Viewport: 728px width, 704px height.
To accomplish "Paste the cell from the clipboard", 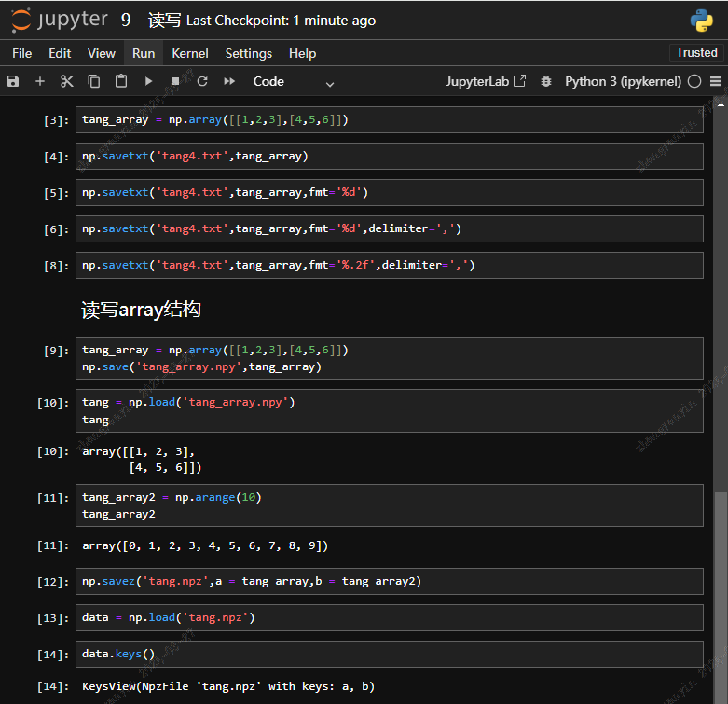I will pos(121,81).
